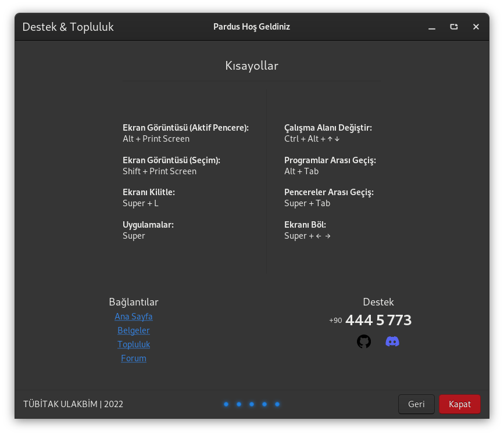This screenshot has width=504, height=435.
Task: Select the middle page indicator dot
Action: (x=252, y=404)
